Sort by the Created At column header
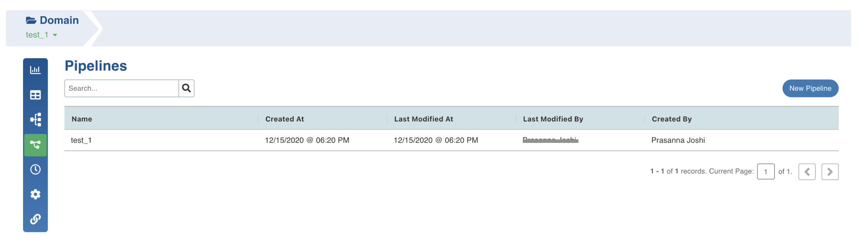The width and height of the screenshot is (868, 252). pos(284,119)
